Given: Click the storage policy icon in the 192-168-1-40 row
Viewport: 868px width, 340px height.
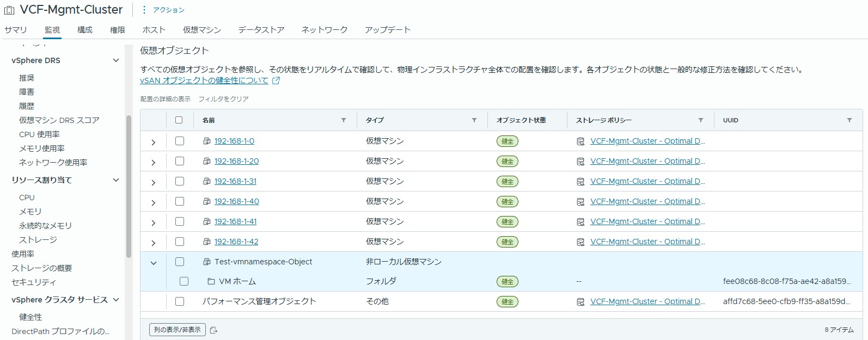Looking at the screenshot, I should pyautogui.click(x=580, y=202).
